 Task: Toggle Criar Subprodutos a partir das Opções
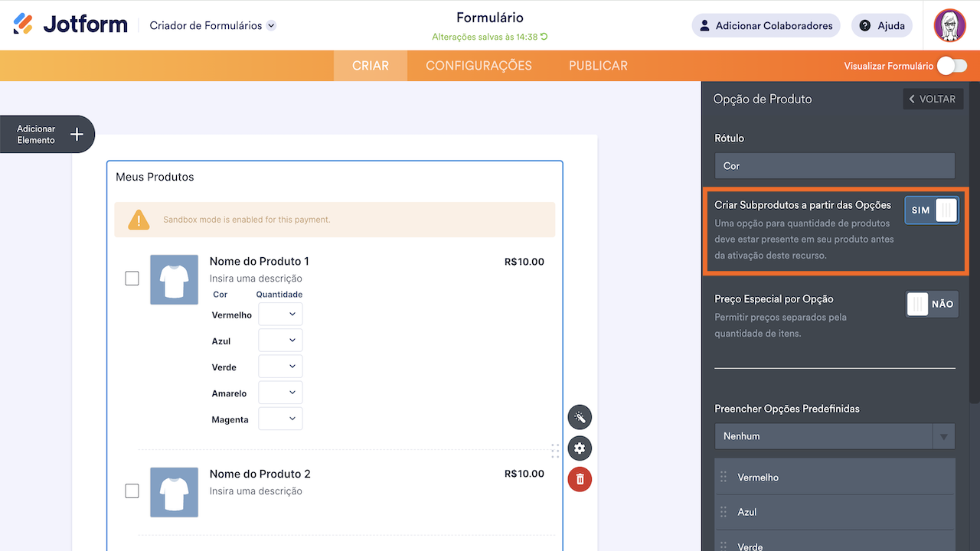coord(931,210)
